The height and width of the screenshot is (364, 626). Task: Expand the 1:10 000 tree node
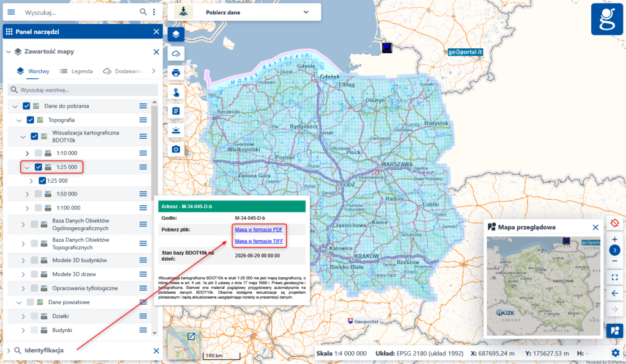(x=27, y=153)
